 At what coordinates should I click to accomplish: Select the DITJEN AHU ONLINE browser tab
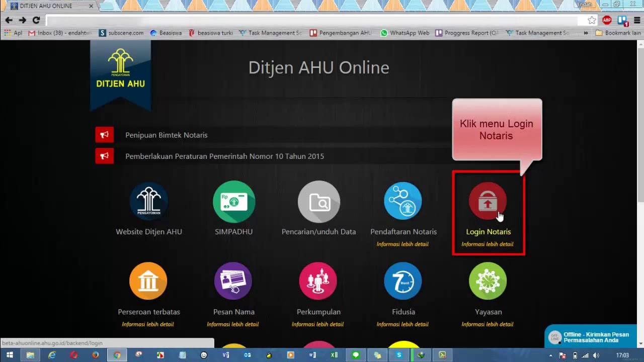pos(53,6)
